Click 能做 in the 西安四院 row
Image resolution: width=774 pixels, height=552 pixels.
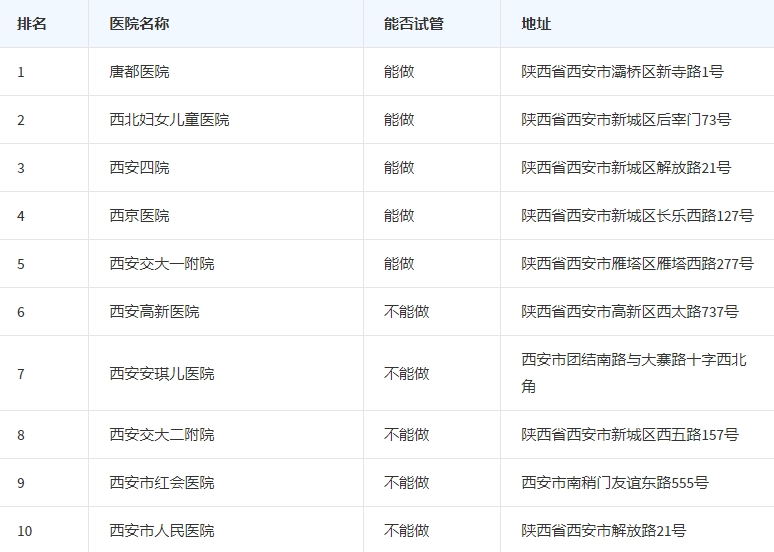tap(399, 167)
